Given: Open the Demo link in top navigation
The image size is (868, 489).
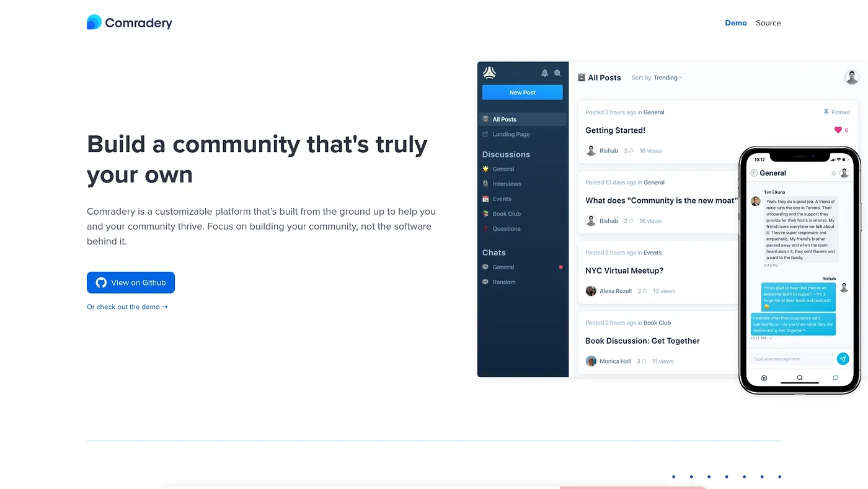Looking at the screenshot, I should [x=736, y=23].
